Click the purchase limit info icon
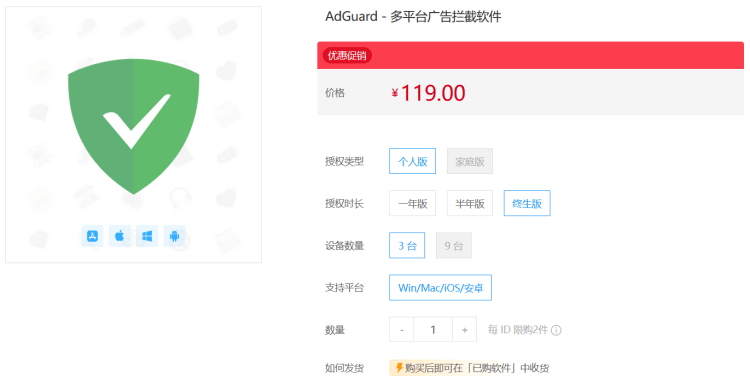The image size is (750, 383). [x=556, y=330]
